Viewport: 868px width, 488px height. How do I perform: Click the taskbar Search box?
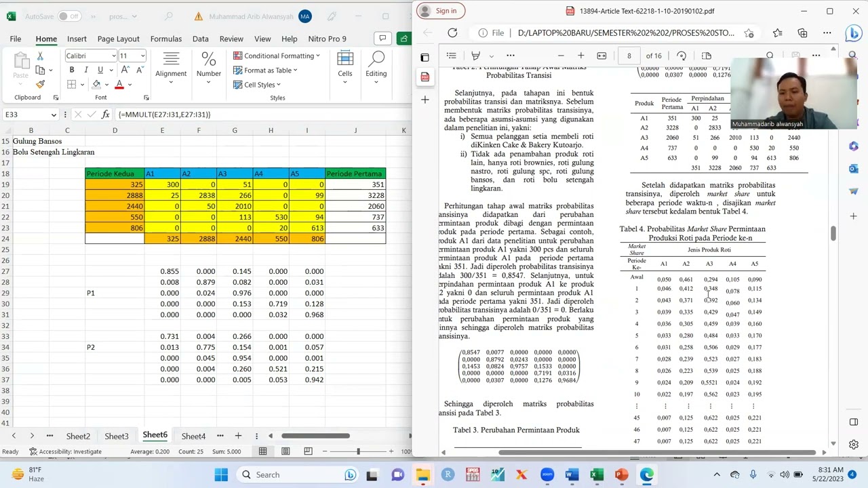pos(297,474)
